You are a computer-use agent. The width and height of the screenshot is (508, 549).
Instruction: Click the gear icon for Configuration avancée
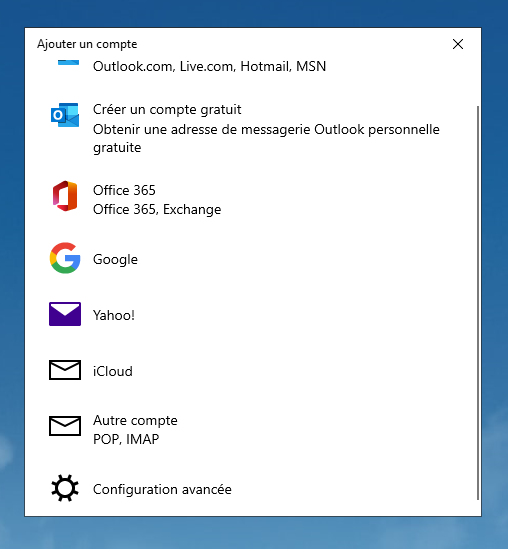click(x=65, y=488)
